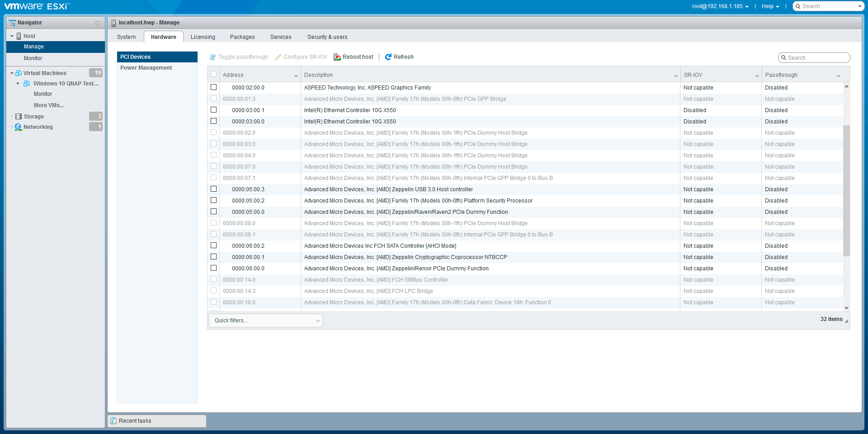Click the scrollbar down arrow of table
The height and width of the screenshot is (434, 868).
coord(846,307)
